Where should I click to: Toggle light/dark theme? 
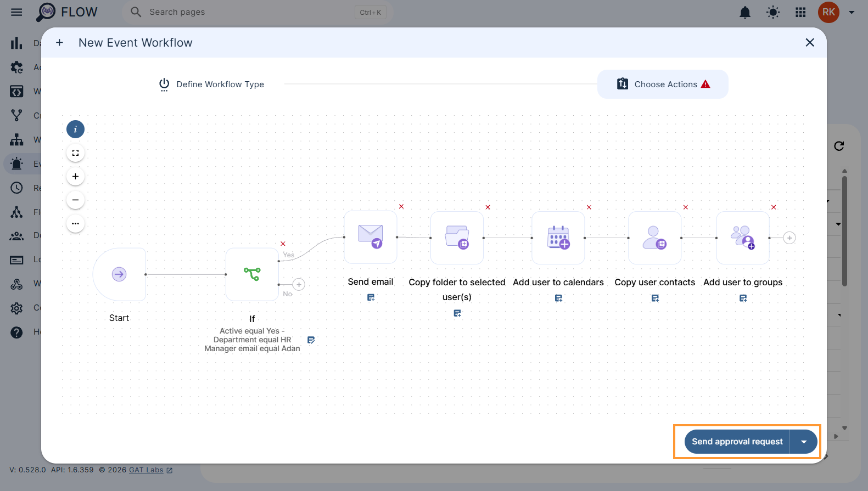coord(773,12)
